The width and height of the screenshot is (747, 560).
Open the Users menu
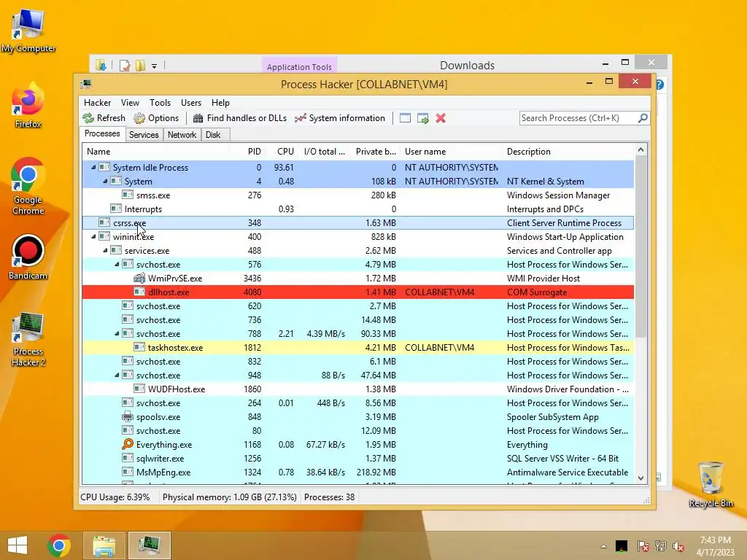pos(190,103)
